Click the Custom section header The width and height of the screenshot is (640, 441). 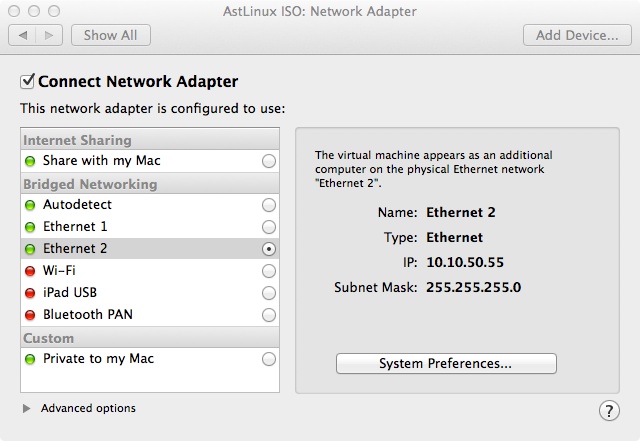pyautogui.click(x=150, y=338)
